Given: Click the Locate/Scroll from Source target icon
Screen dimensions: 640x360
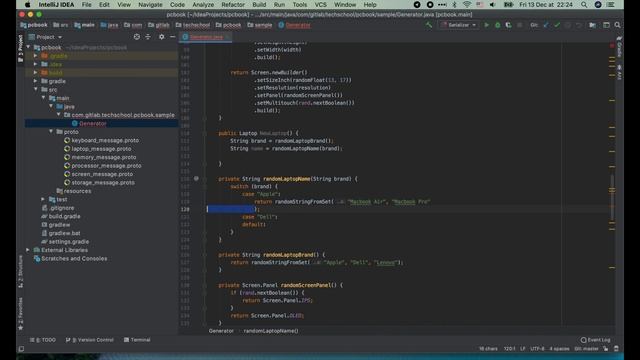Looking at the screenshot, I should coord(137,37).
